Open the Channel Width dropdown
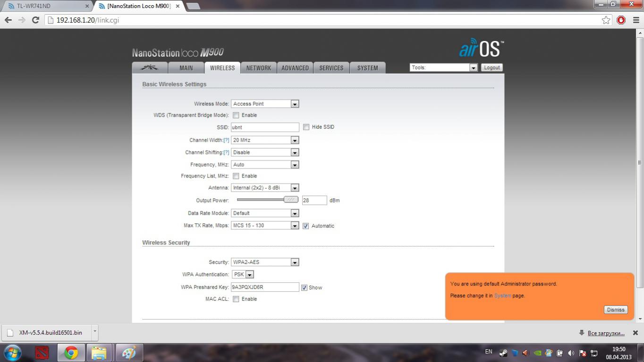This screenshot has width=644, height=362. pos(265,140)
